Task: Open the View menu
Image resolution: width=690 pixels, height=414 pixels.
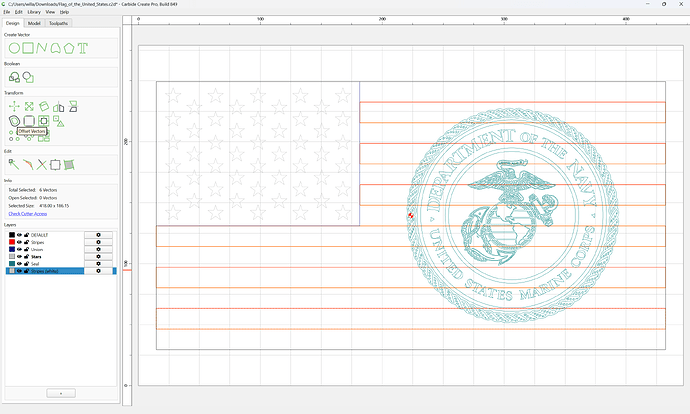Action: click(50, 12)
